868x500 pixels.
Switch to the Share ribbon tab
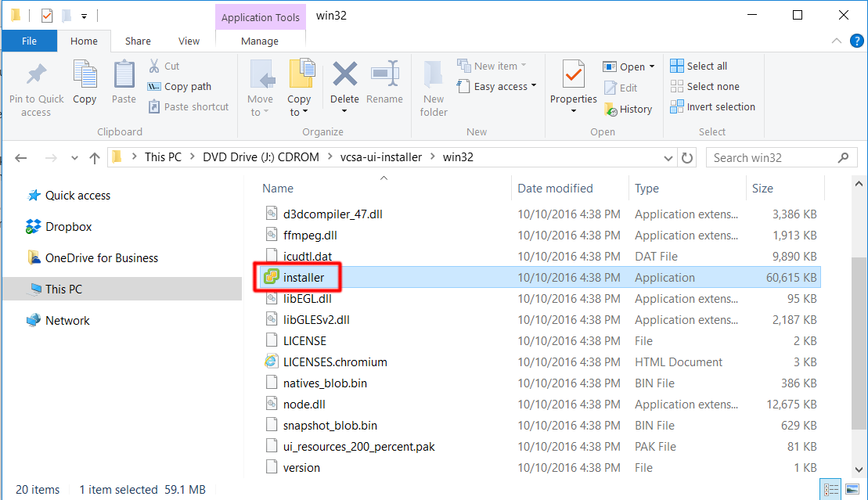tap(138, 41)
